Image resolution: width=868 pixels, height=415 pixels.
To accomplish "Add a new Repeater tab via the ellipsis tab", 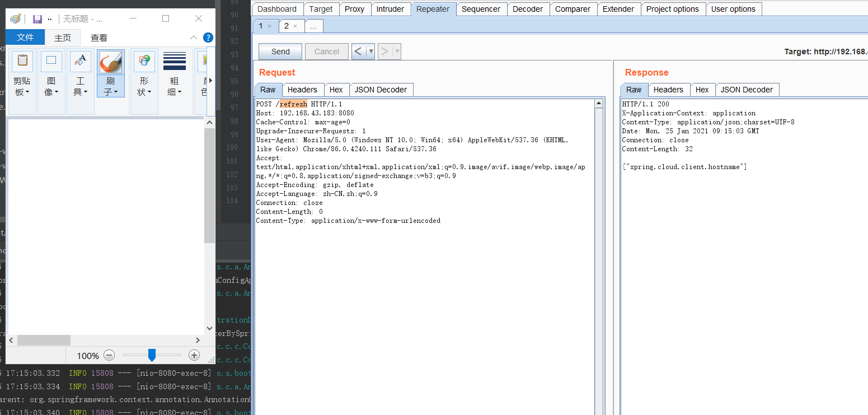I will [x=313, y=26].
